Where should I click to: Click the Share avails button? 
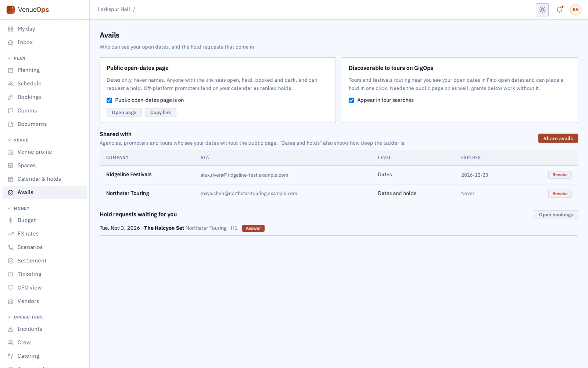(x=558, y=138)
